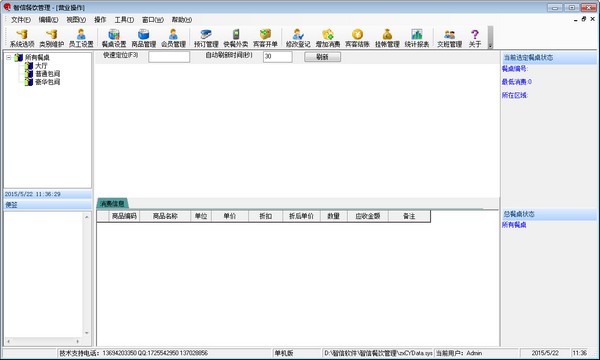Open 统计报表 statistics reports
Image resolution: width=600 pixels, height=360 pixels.
[417, 38]
